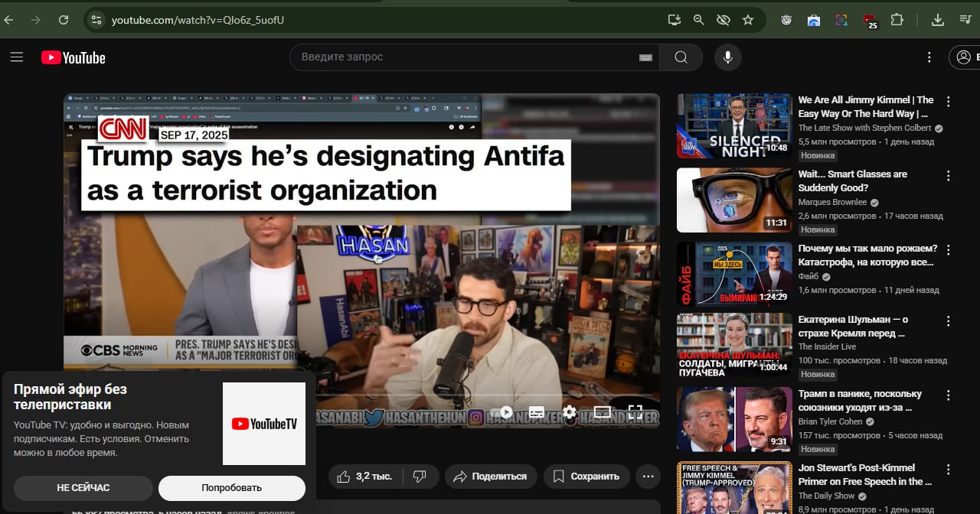Open 'We Are All Jimmy Kimmel' video title

click(866, 106)
